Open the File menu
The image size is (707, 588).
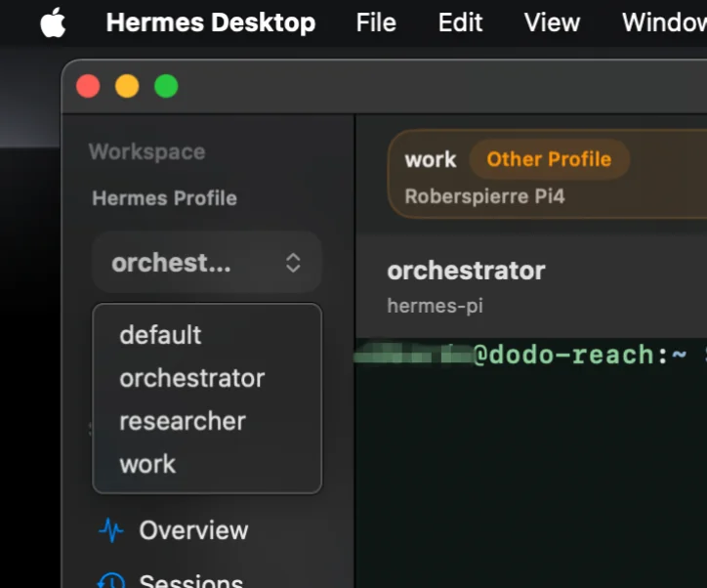click(376, 22)
